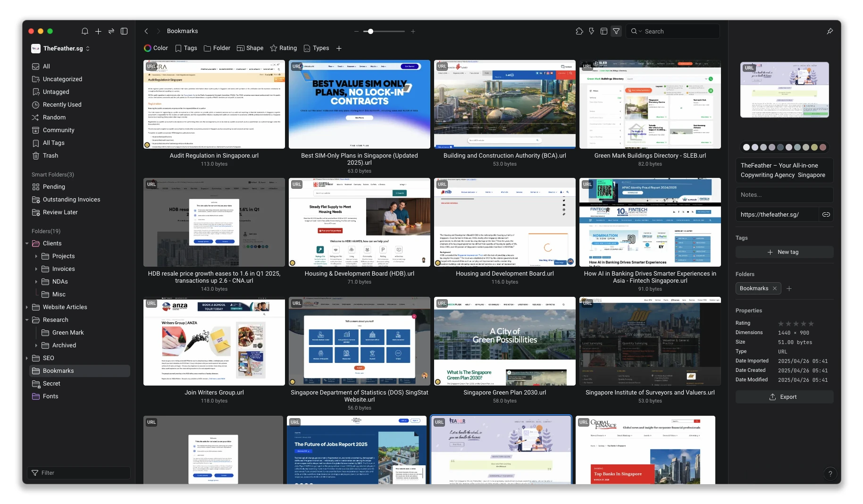The image size is (863, 504).
Task: Click the Export button
Action: [784, 397]
